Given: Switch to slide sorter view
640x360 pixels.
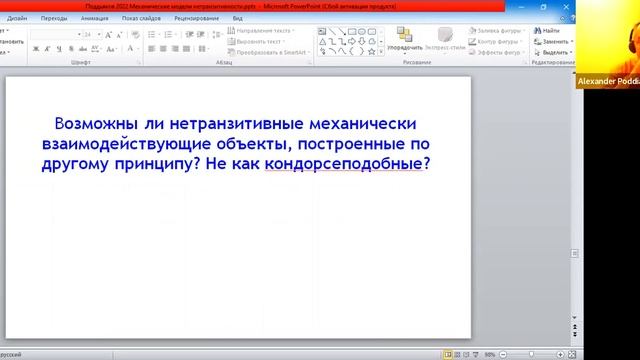Looking at the screenshot, I should click(x=457, y=355).
